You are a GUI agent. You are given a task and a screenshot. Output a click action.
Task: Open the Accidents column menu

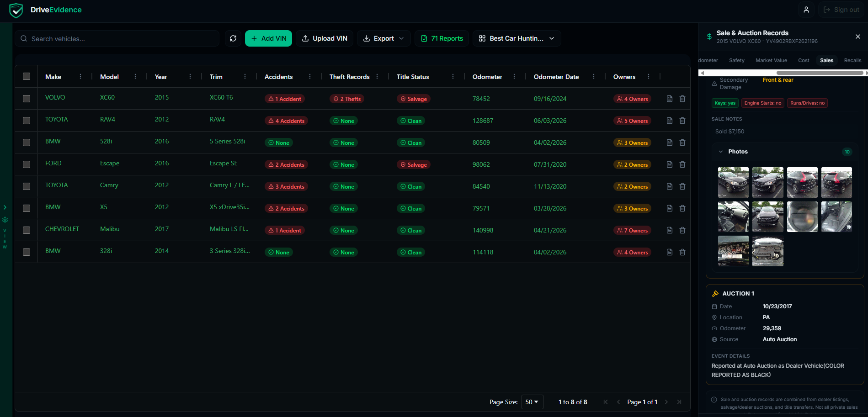pos(310,77)
